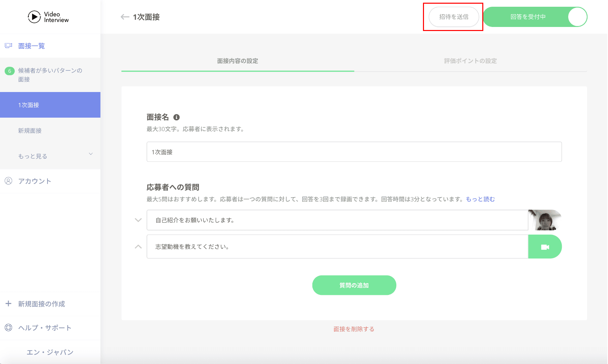Switch to 評価ポイントの設定 tab
608x364 pixels.
click(x=470, y=61)
